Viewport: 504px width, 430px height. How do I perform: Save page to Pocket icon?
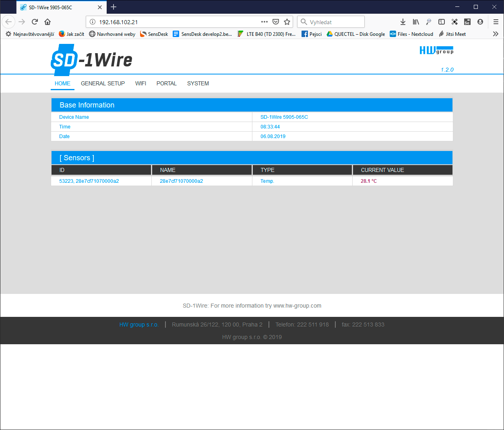(276, 22)
